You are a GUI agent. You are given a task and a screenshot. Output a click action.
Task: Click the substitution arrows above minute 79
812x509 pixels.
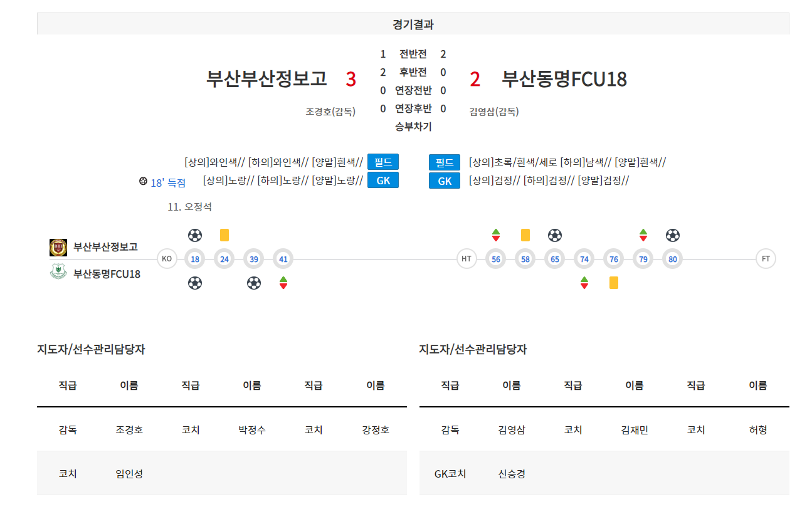coord(643,235)
